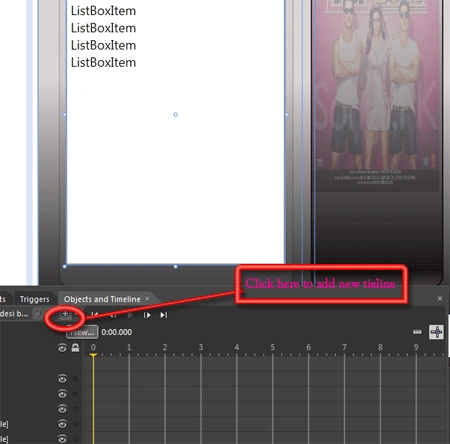Select the third ListBoxItem in the list
450x444 pixels.
click(103, 46)
